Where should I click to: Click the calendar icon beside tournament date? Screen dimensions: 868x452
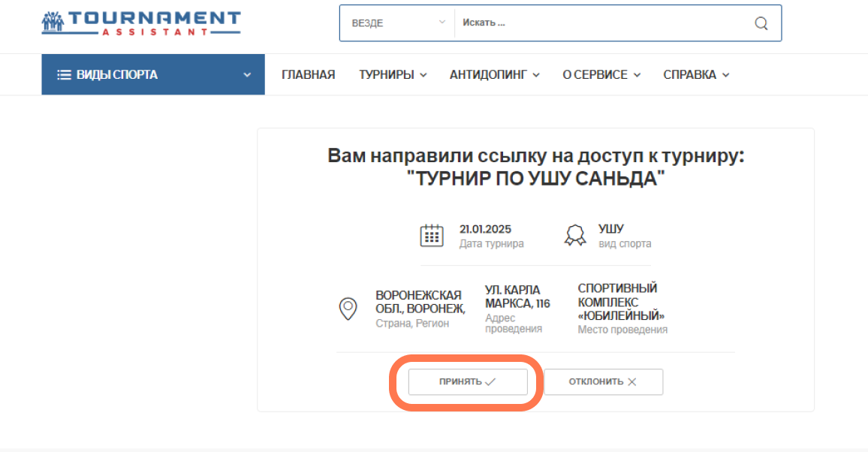point(431,236)
